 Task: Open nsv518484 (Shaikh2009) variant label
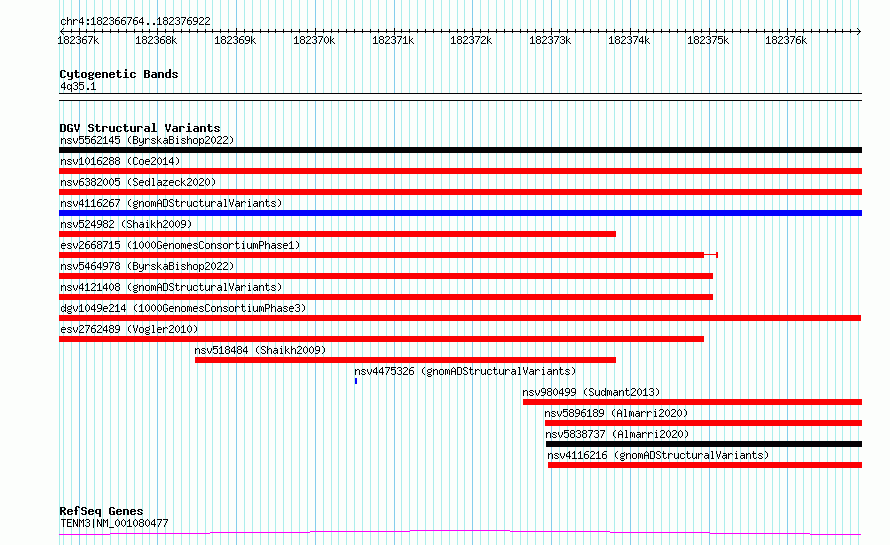(261, 350)
